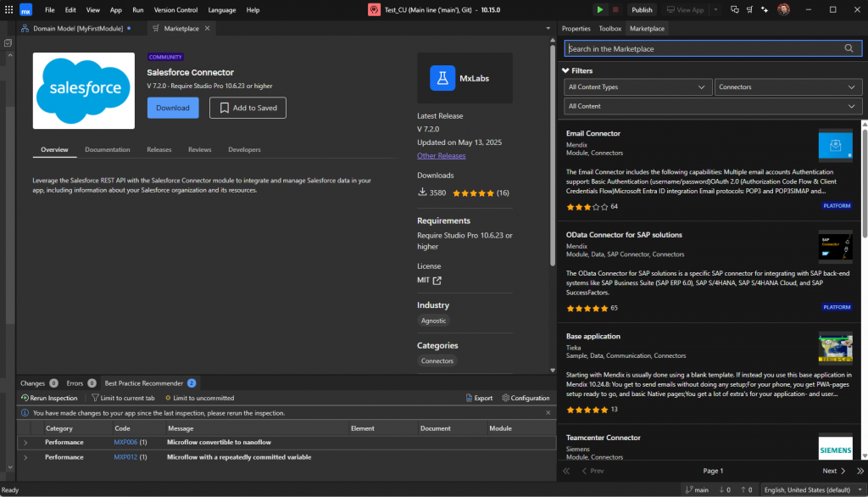Expand the MXP006 Performance row
Image resolution: width=868 pixels, height=497 pixels.
(x=25, y=443)
